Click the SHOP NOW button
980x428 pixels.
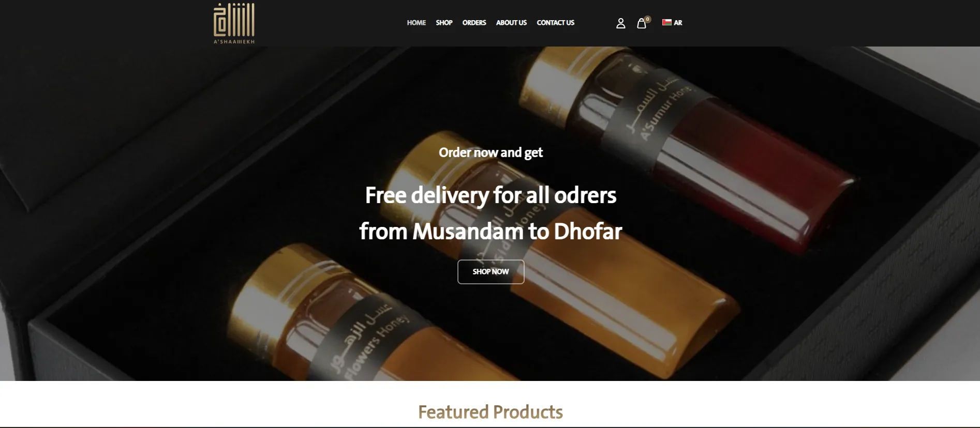(x=491, y=271)
